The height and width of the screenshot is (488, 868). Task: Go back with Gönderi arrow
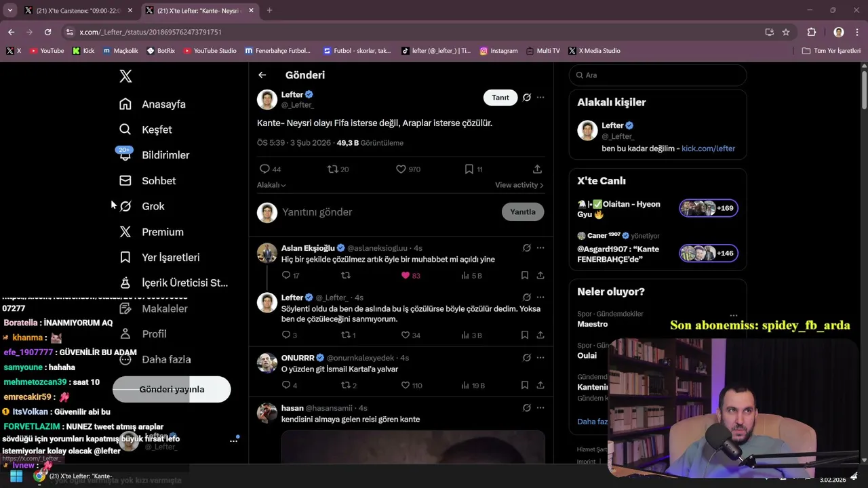262,75
